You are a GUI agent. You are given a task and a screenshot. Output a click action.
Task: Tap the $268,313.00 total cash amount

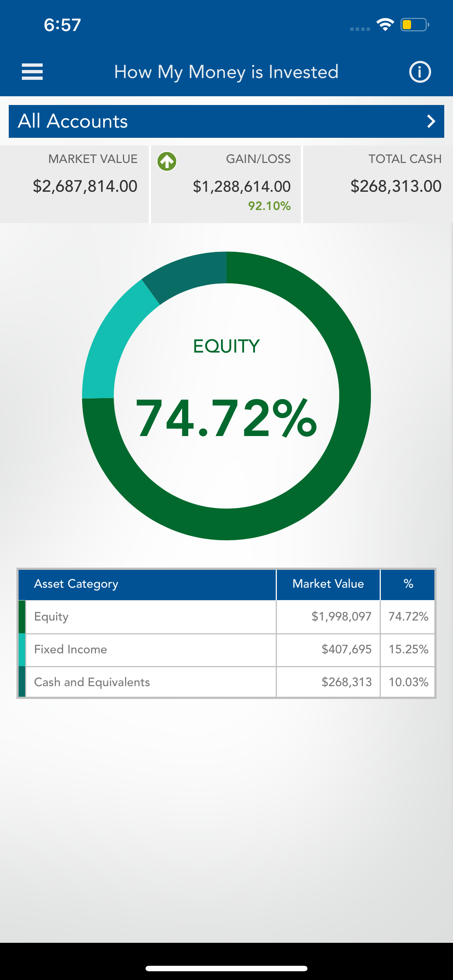tap(396, 186)
